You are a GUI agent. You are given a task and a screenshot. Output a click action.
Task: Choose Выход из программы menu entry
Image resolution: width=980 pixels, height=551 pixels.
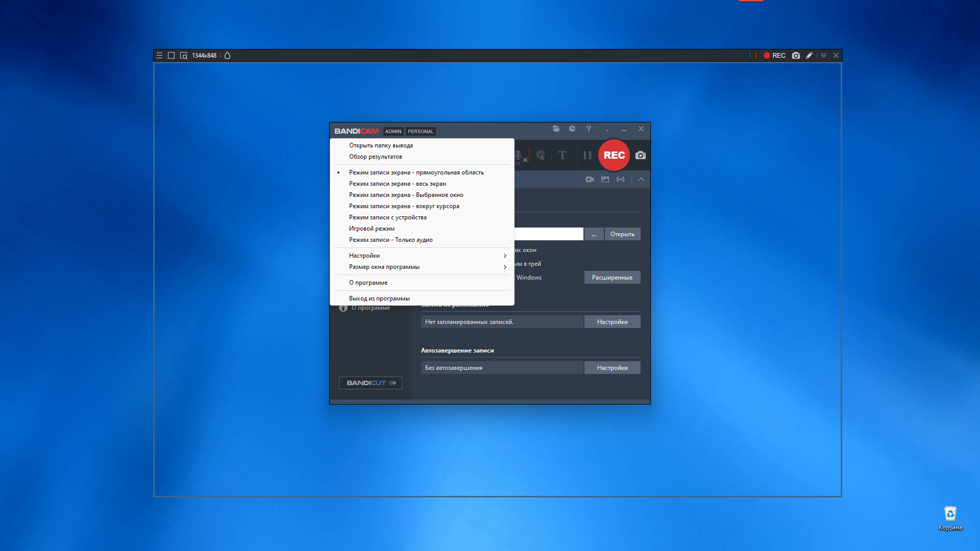pos(379,298)
